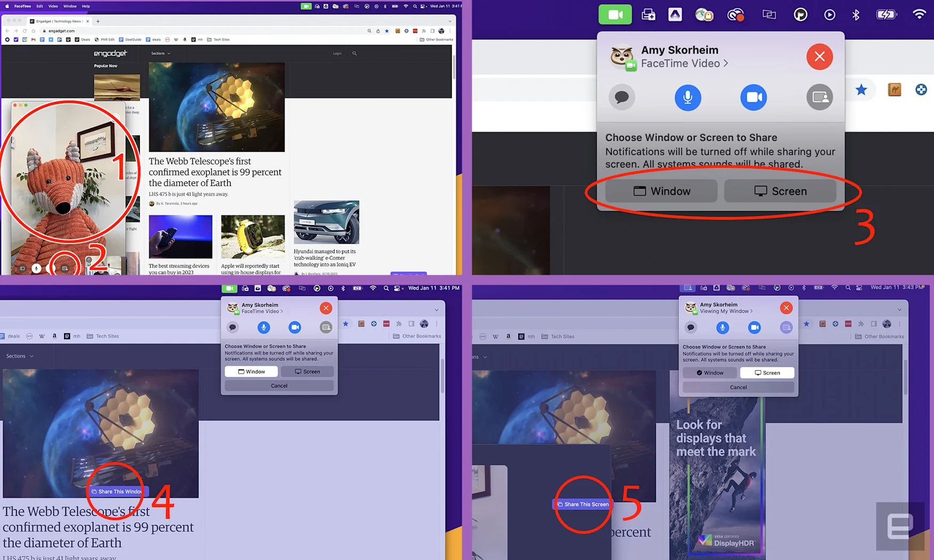This screenshot has height=560, width=934.
Task: Click the engadget logo in the site header
Action: coord(110,53)
